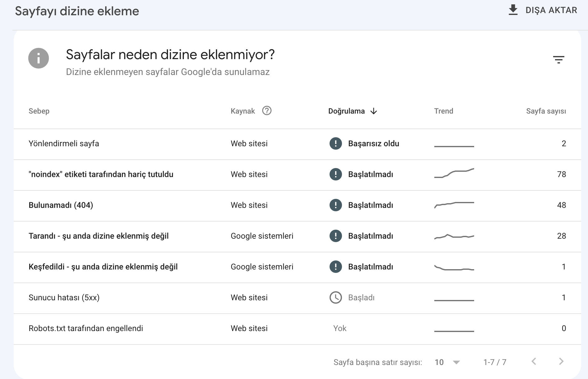Go to the previous page of results
The width and height of the screenshot is (588, 379).
tap(534, 361)
